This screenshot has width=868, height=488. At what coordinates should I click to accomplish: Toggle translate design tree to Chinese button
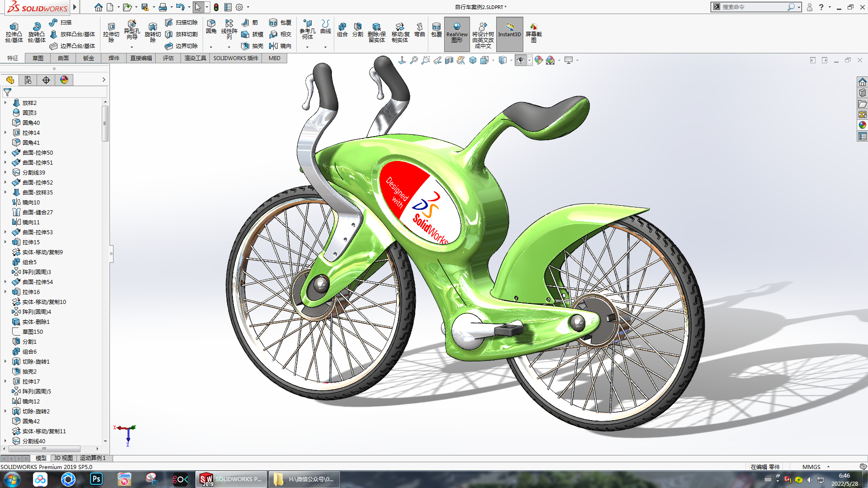tap(483, 34)
